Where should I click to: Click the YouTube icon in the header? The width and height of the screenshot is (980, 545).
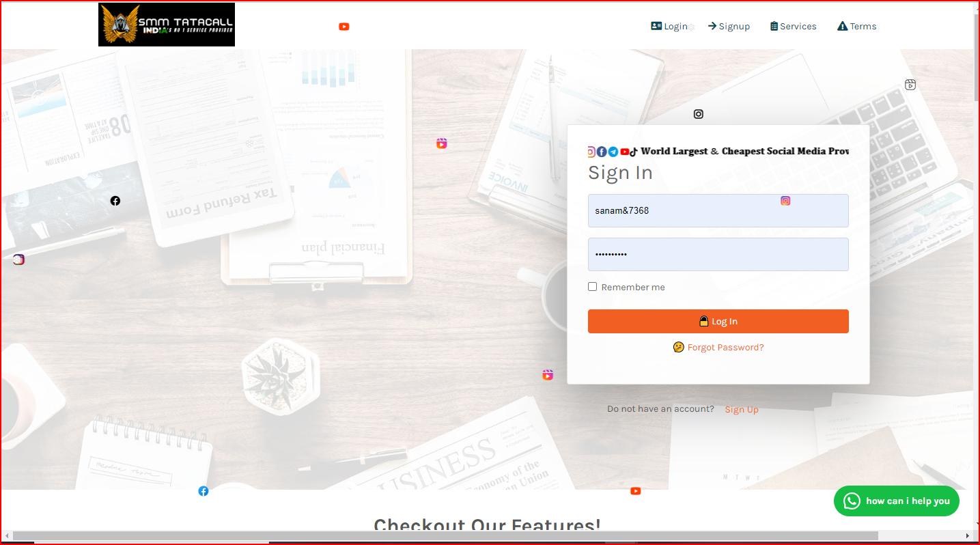(x=344, y=27)
